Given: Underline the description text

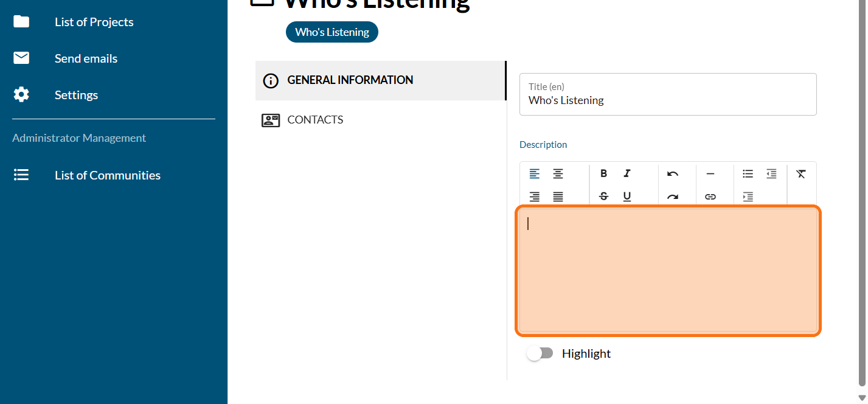Looking at the screenshot, I should [x=627, y=197].
